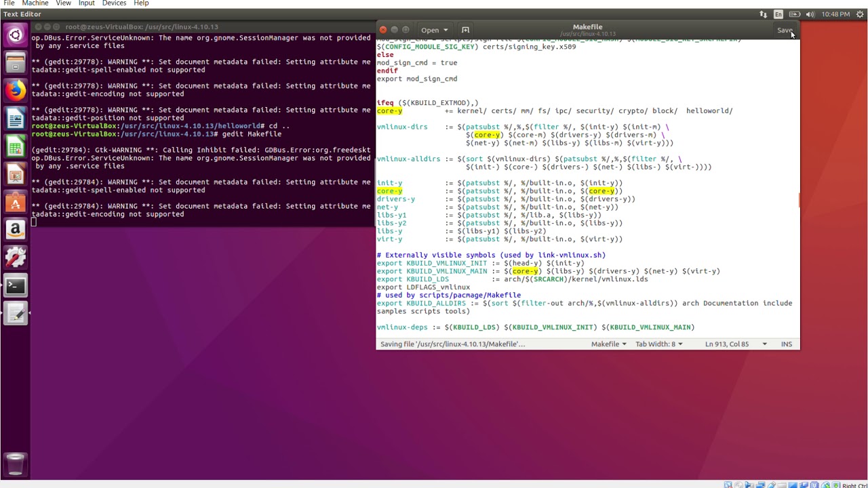Image resolution: width=868 pixels, height=488 pixels.
Task: Switch to Terminal via launcher icon
Action: pos(15,285)
